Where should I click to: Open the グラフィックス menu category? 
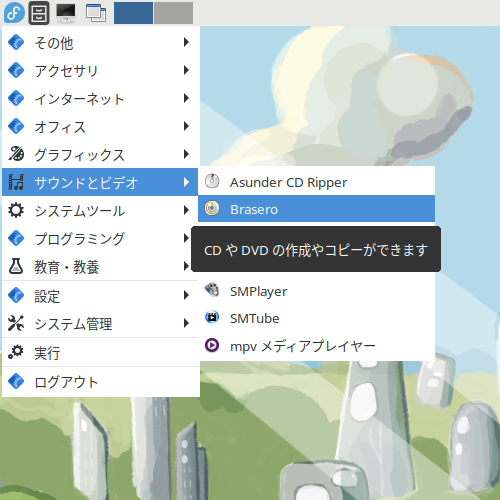[100, 154]
